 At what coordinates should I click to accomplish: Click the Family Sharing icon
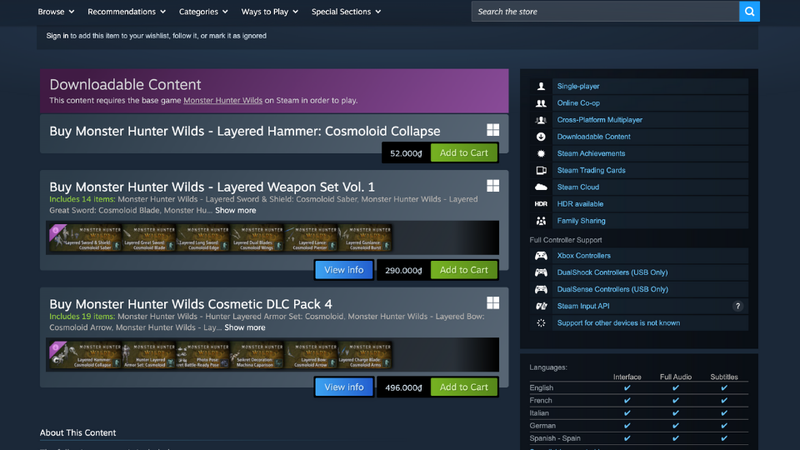(x=541, y=221)
